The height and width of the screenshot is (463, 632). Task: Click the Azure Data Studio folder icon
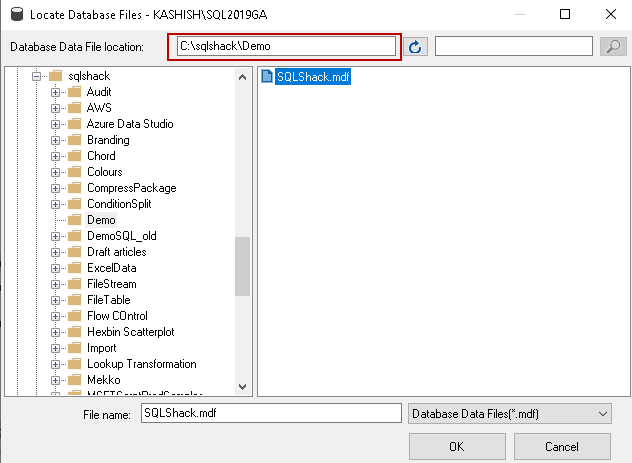(x=75, y=124)
